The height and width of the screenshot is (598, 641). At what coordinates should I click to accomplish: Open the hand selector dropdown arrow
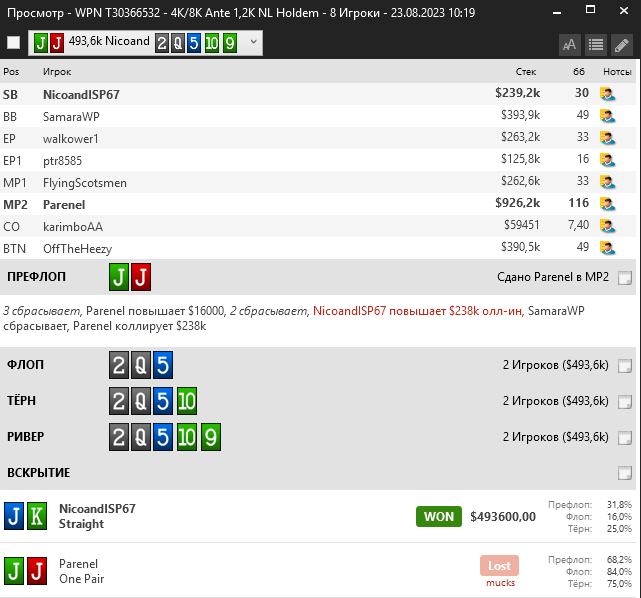tap(253, 42)
